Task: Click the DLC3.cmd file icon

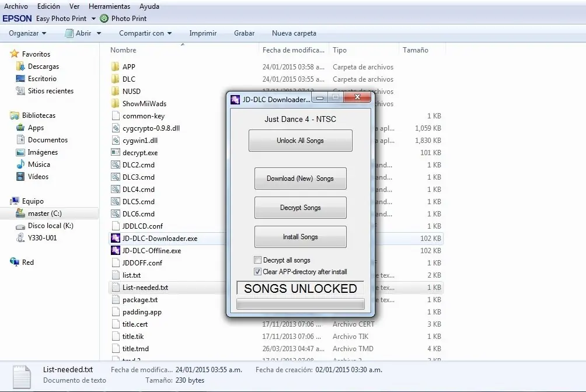Action: pos(116,177)
